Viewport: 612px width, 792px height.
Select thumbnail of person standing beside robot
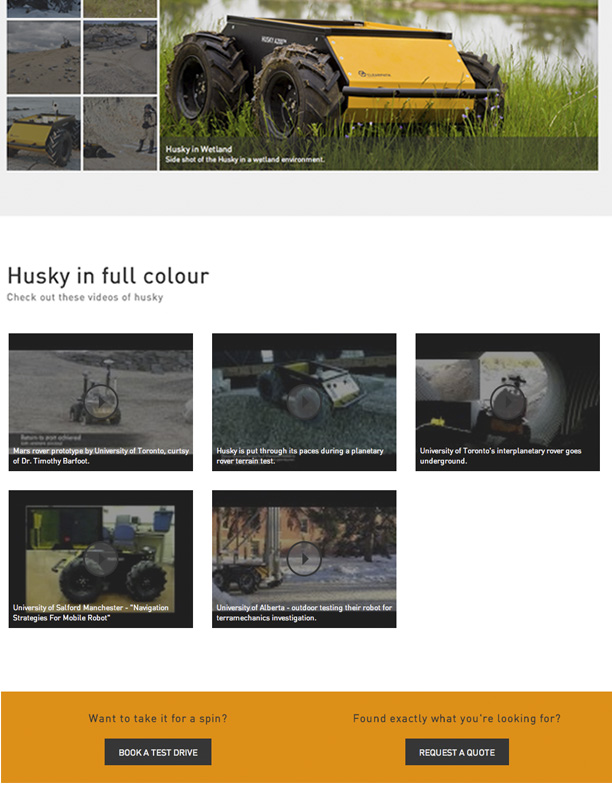click(120, 134)
